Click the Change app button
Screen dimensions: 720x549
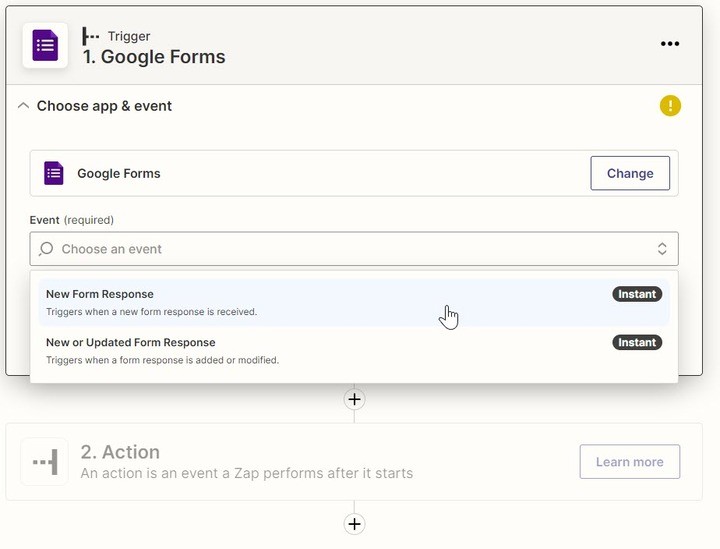click(x=630, y=173)
